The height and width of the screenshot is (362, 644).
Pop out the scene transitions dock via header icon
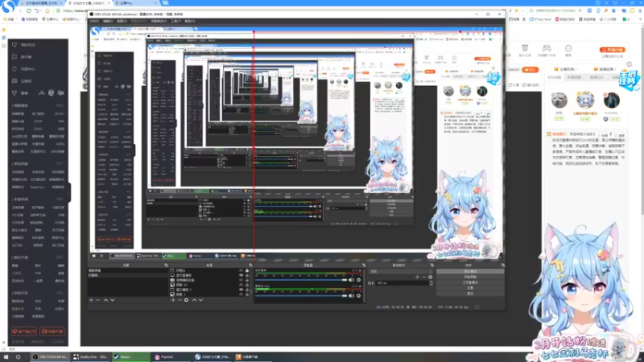pyautogui.click(x=431, y=265)
